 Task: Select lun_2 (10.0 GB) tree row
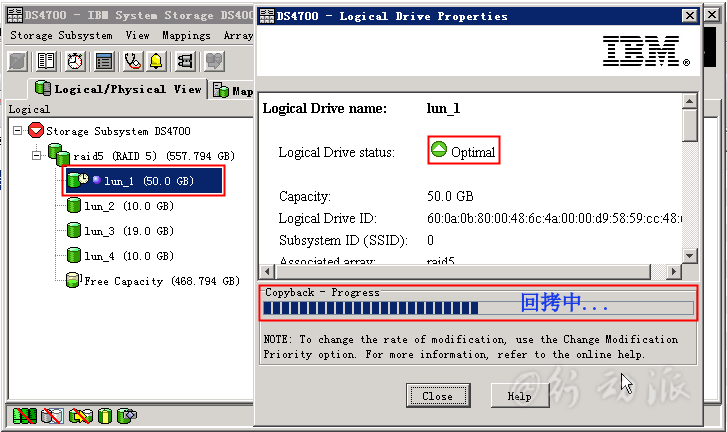point(121,206)
